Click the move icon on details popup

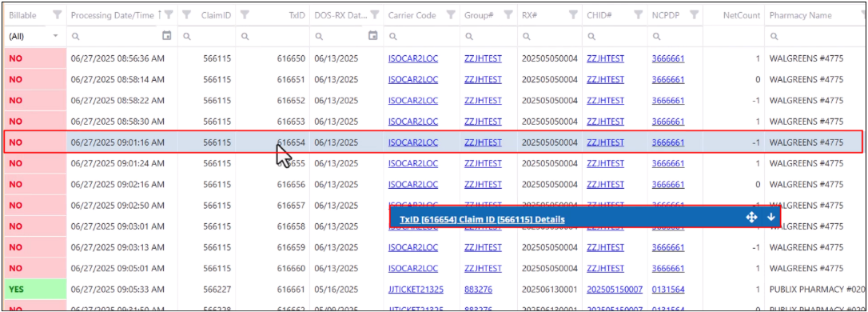point(751,218)
